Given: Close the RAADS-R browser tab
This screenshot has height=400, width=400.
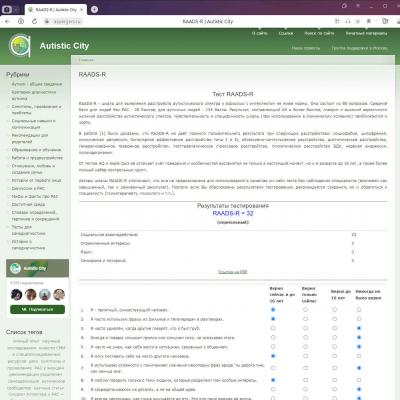Looking at the screenshot, I should click(x=82, y=10).
